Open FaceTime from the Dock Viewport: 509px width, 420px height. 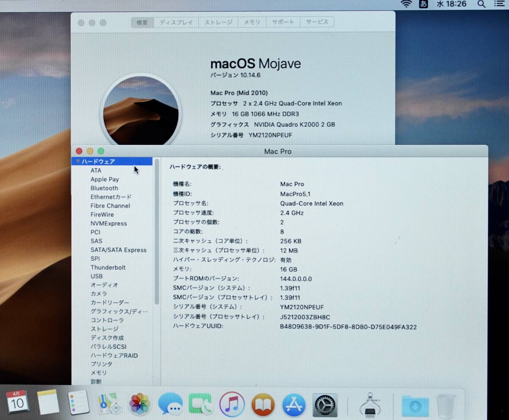[x=201, y=404]
